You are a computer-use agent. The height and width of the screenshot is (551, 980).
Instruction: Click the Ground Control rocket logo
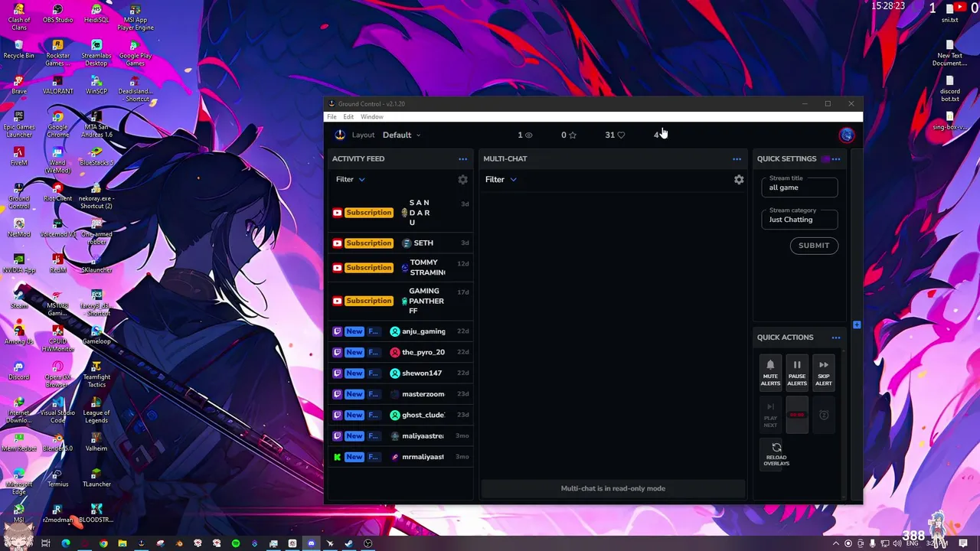coord(340,135)
